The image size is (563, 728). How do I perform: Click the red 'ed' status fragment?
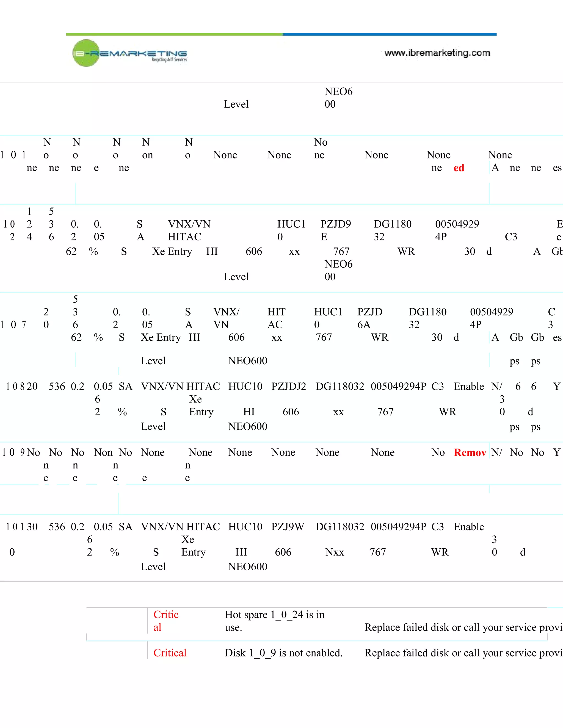(x=459, y=168)
